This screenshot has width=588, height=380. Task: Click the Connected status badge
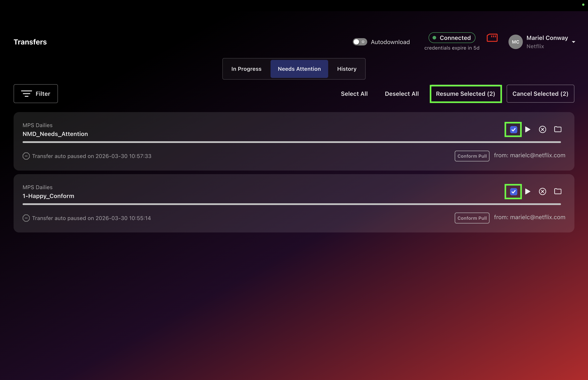click(452, 38)
